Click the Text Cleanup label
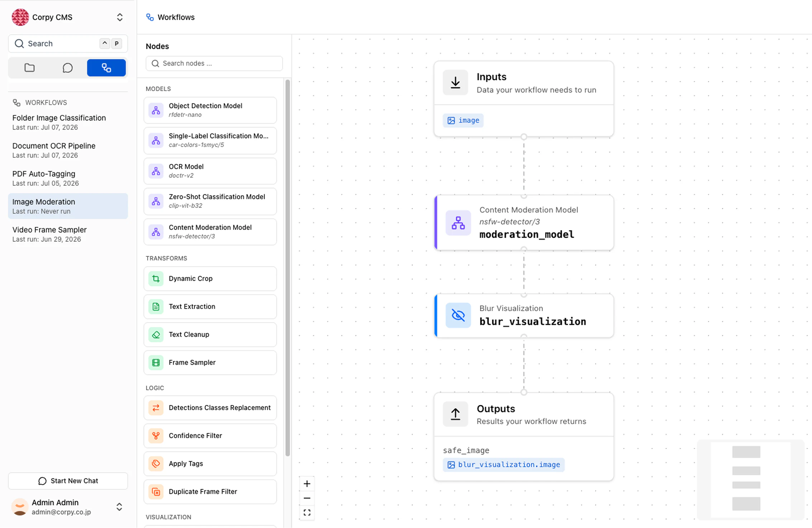 pos(189,334)
